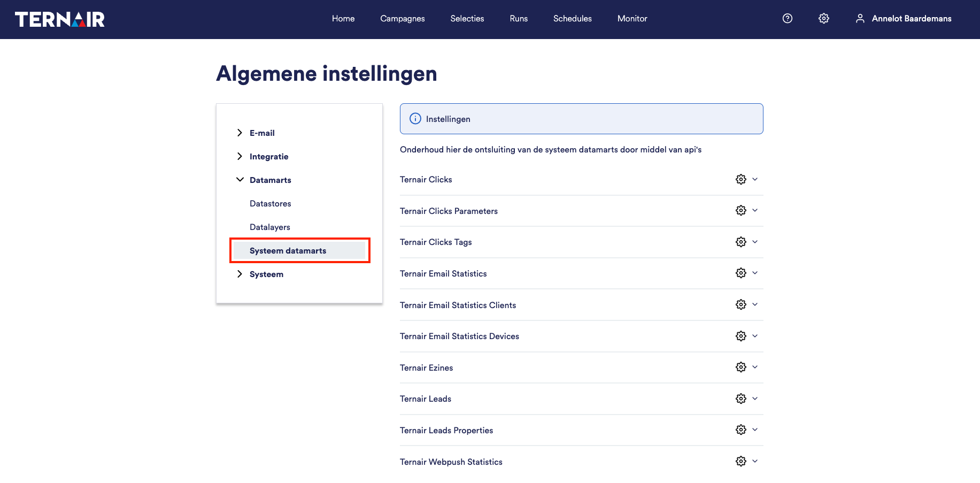Click the Annelot Baardemans account name
This screenshot has height=483, width=980.
tap(911, 19)
